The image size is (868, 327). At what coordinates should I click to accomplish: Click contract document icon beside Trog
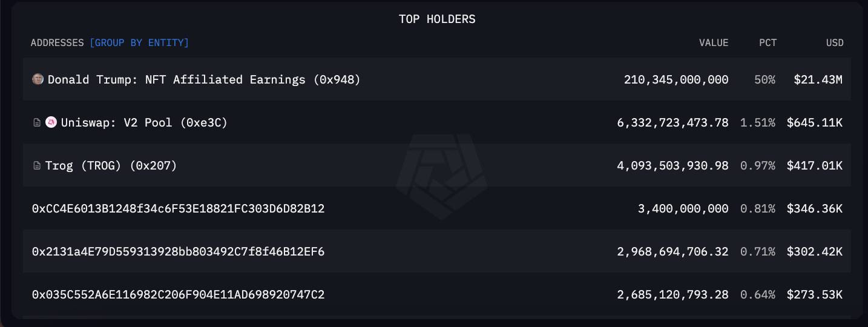(37, 166)
